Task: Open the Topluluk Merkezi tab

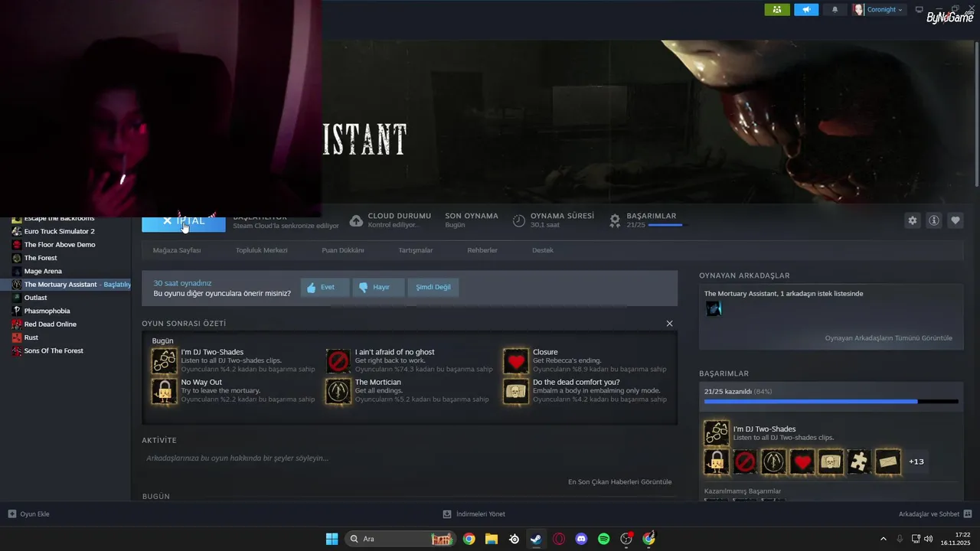Action: [262, 250]
